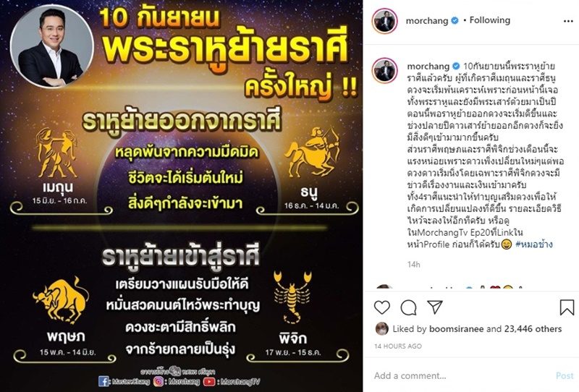Open morchang username in header
This screenshot has height=392, width=579.
(427, 21)
